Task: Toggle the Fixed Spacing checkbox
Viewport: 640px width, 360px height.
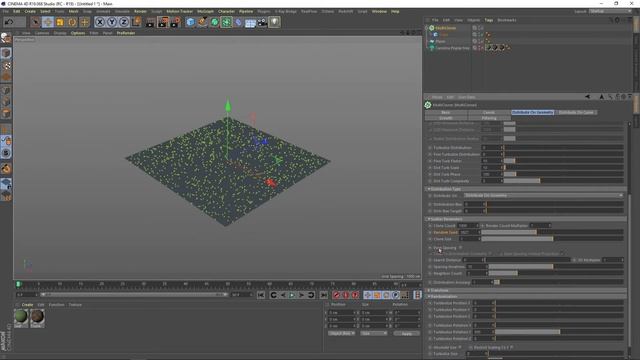Action: 460,248
